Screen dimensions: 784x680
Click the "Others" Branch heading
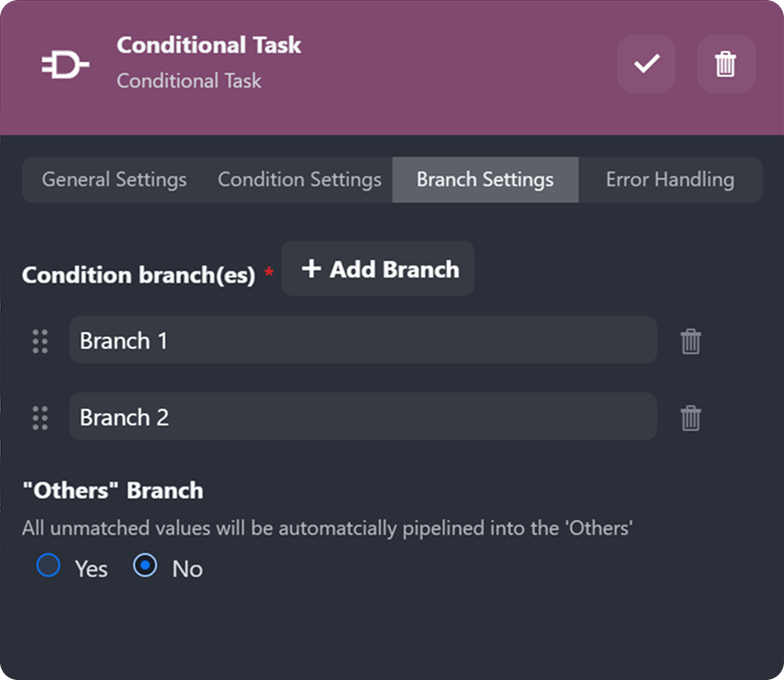point(112,490)
